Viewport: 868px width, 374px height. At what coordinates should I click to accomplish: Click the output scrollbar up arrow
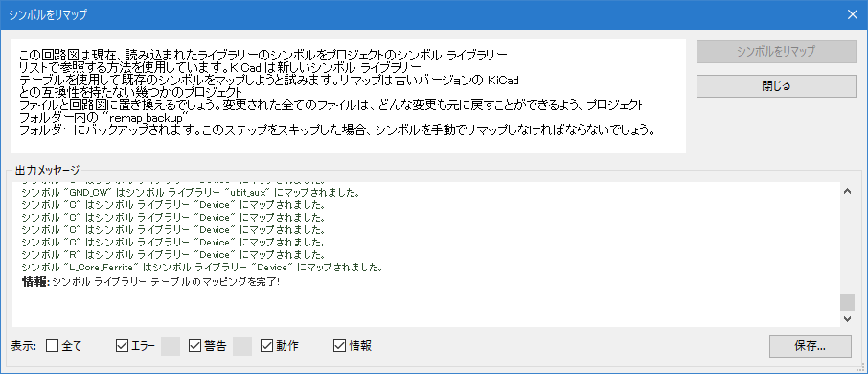847,191
